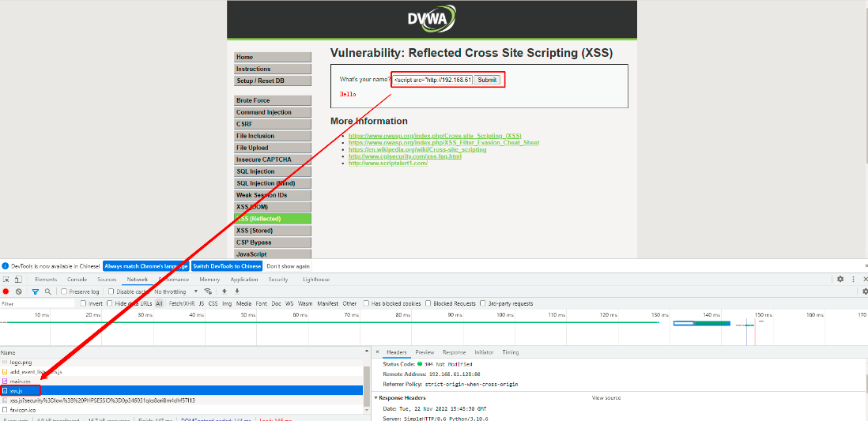Open the Response tab of request
The image size is (868, 421).
[454, 351]
